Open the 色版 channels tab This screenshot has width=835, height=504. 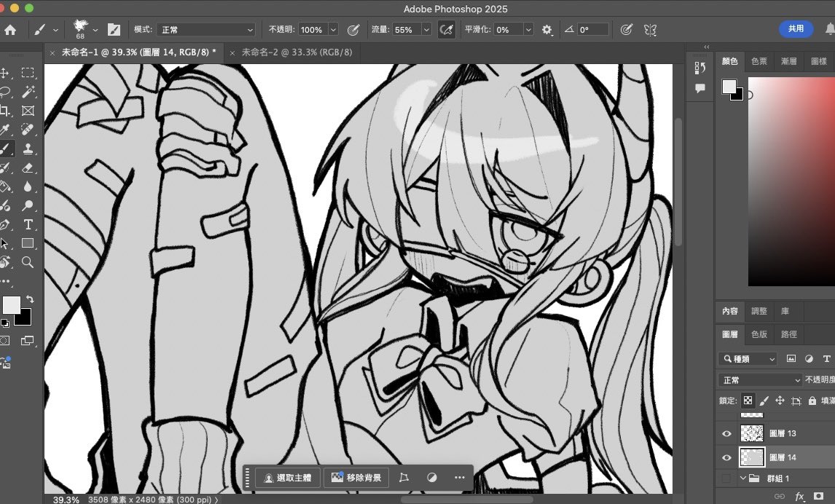(x=758, y=334)
